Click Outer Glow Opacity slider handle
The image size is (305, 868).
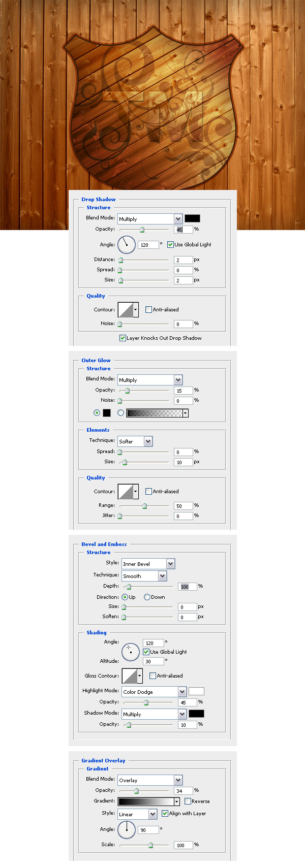pyautogui.click(x=128, y=391)
